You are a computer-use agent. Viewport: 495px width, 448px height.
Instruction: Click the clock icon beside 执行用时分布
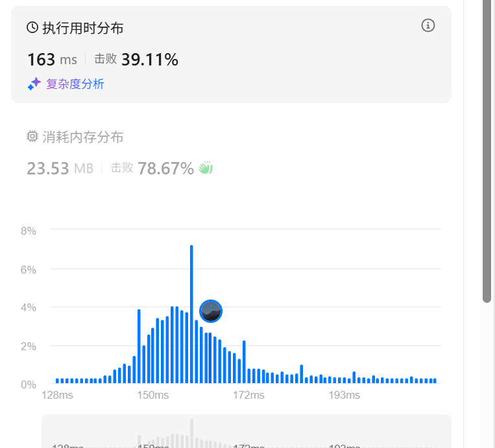[32, 27]
